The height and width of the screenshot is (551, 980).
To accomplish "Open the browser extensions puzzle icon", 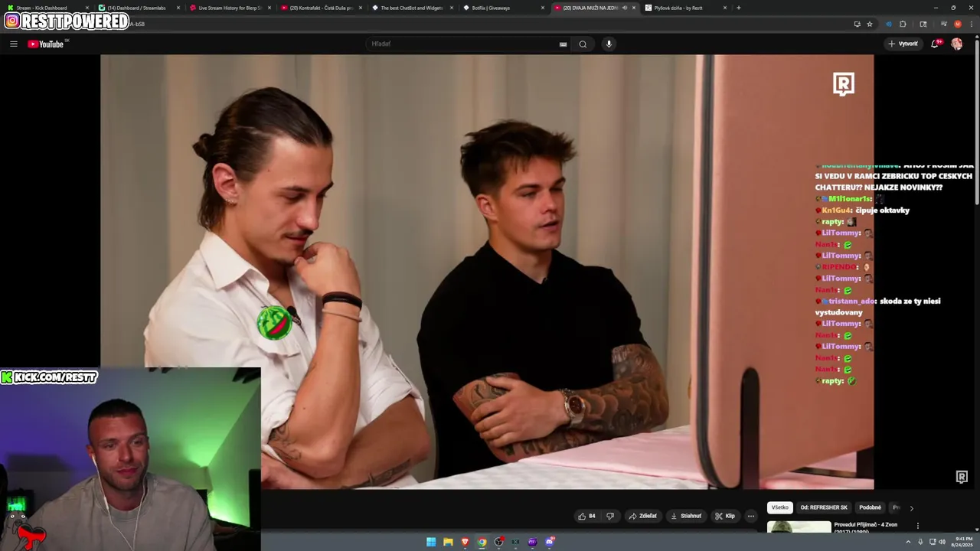I will click(903, 24).
